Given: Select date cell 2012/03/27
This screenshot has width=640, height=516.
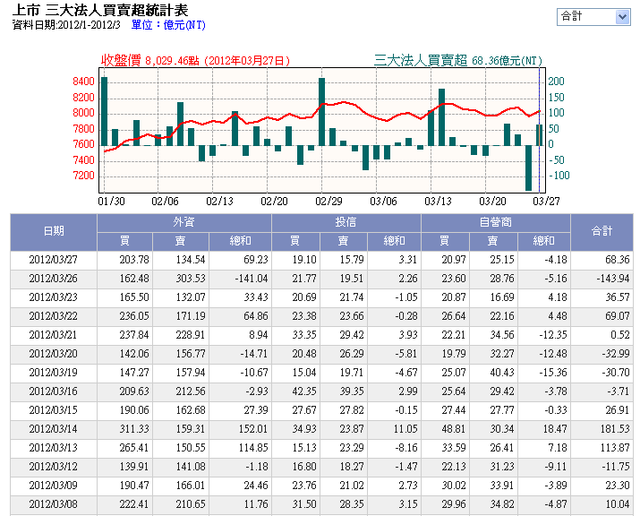Looking at the screenshot, I should (x=53, y=260).
